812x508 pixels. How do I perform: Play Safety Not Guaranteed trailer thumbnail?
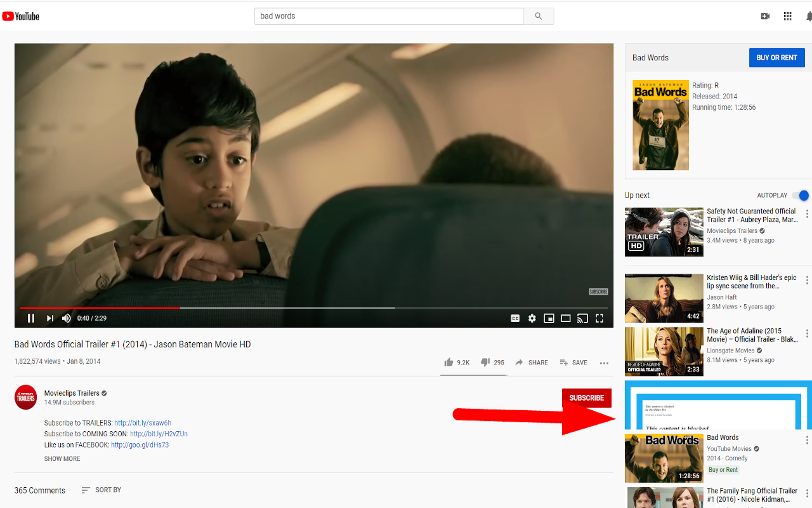pyautogui.click(x=664, y=232)
